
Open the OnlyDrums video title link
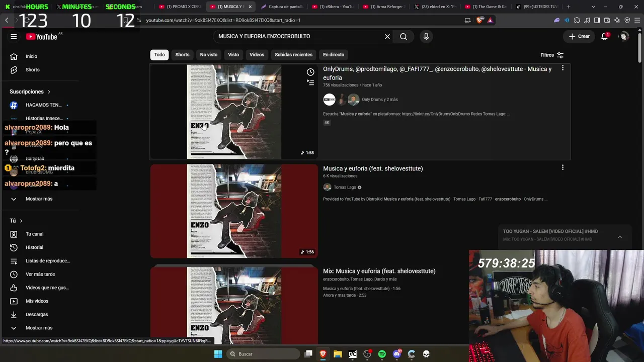(437, 73)
